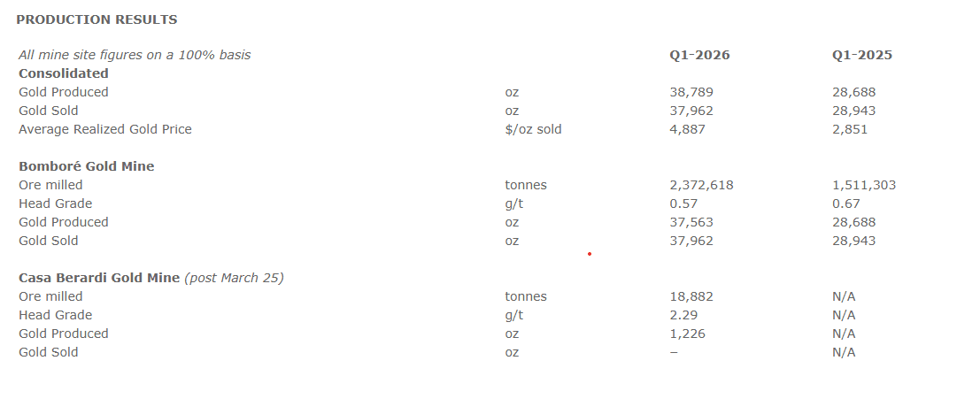Viewport: 980px width, 399px height.
Task: Click the 0.67 head grade value
Action: coord(846,203)
